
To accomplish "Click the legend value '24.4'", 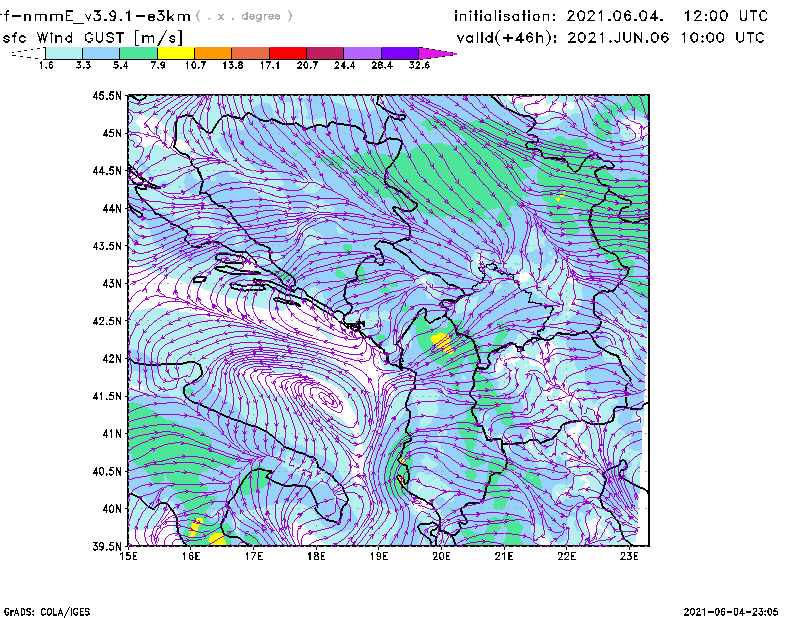I will pos(344,65).
